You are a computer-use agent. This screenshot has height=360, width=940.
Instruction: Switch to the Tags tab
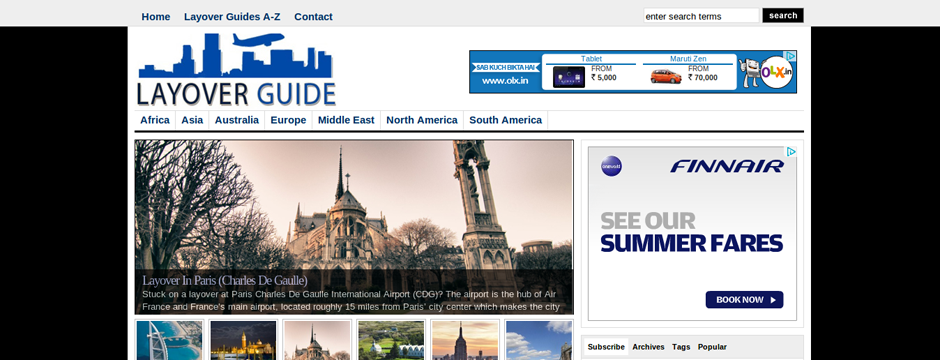tap(681, 347)
